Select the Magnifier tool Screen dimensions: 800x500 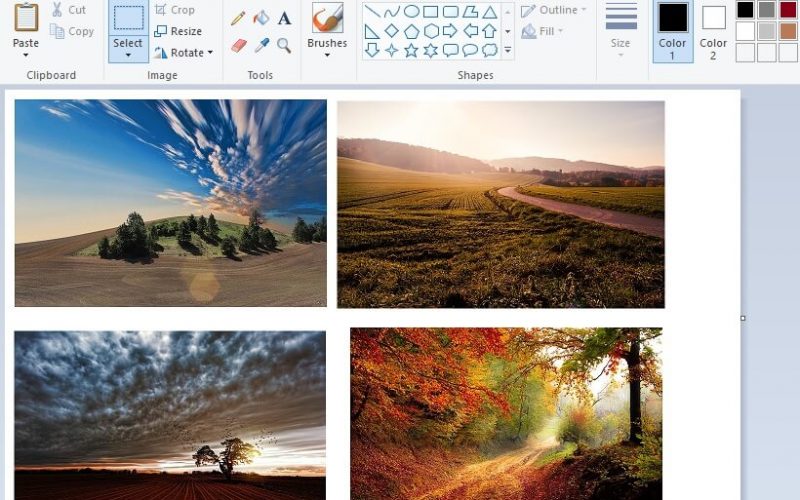pyautogui.click(x=284, y=46)
